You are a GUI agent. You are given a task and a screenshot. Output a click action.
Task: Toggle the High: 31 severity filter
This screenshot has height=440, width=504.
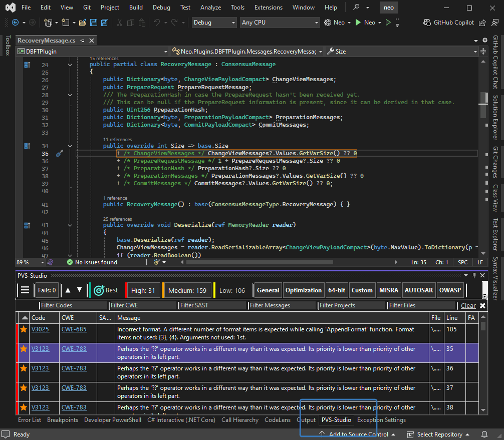coord(143,290)
